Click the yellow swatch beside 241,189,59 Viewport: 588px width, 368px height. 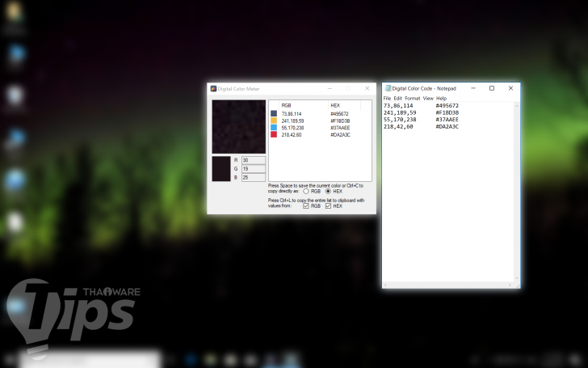pos(274,121)
